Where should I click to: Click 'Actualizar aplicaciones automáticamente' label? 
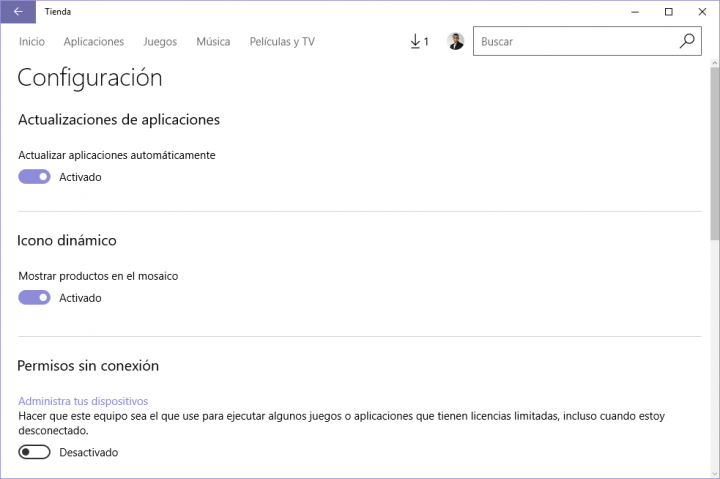[117, 155]
